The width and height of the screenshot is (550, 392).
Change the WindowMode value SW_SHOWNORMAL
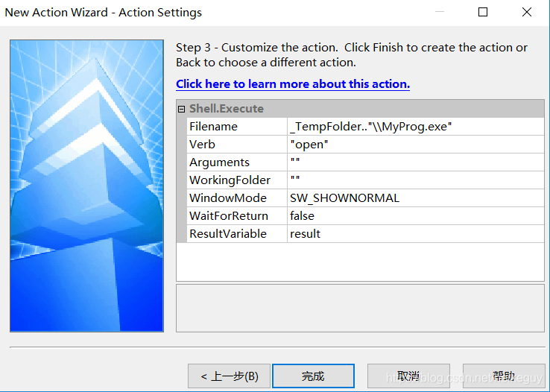(416, 198)
